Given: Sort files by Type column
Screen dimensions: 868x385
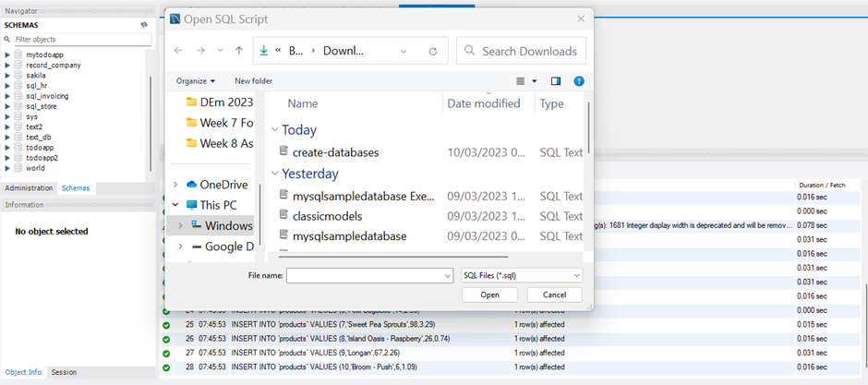Looking at the screenshot, I should (x=551, y=103).
